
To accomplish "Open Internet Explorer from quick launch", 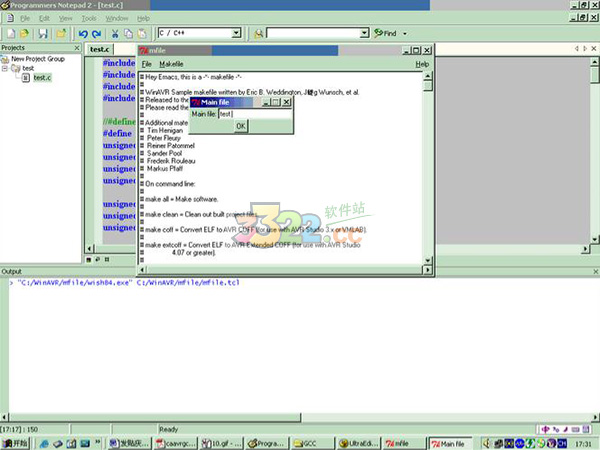I will coord(44,443).
